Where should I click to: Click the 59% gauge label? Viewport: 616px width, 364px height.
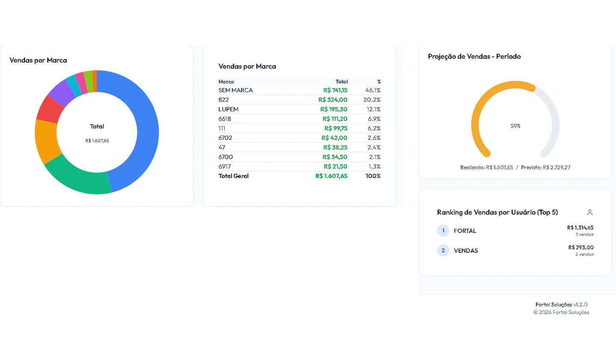point(515,126)
